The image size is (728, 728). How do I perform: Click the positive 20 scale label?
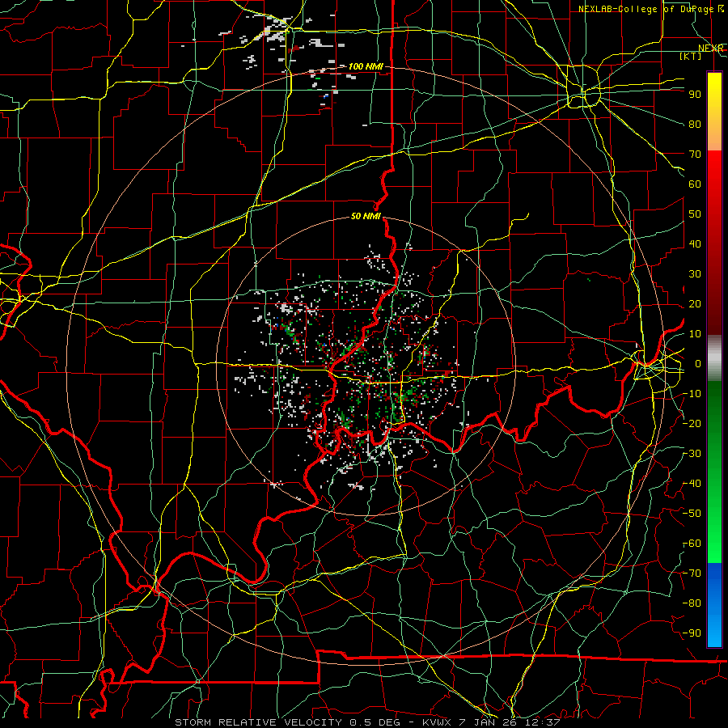click(695, 303)
